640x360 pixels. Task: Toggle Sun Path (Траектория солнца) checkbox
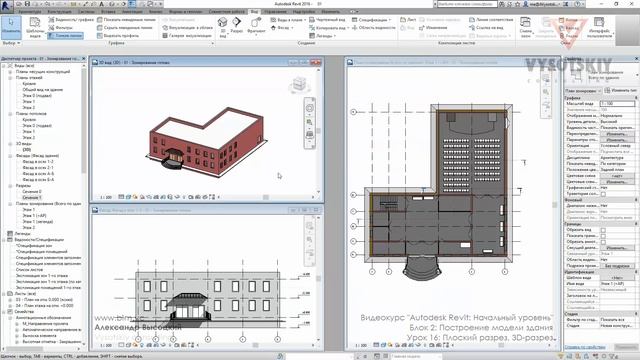point(603,194)
